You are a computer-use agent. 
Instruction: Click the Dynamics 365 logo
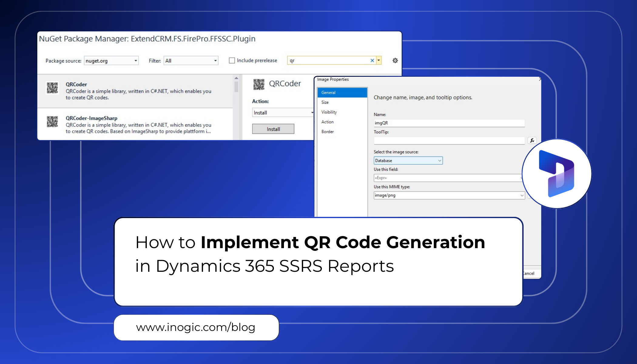click(556, 174)
